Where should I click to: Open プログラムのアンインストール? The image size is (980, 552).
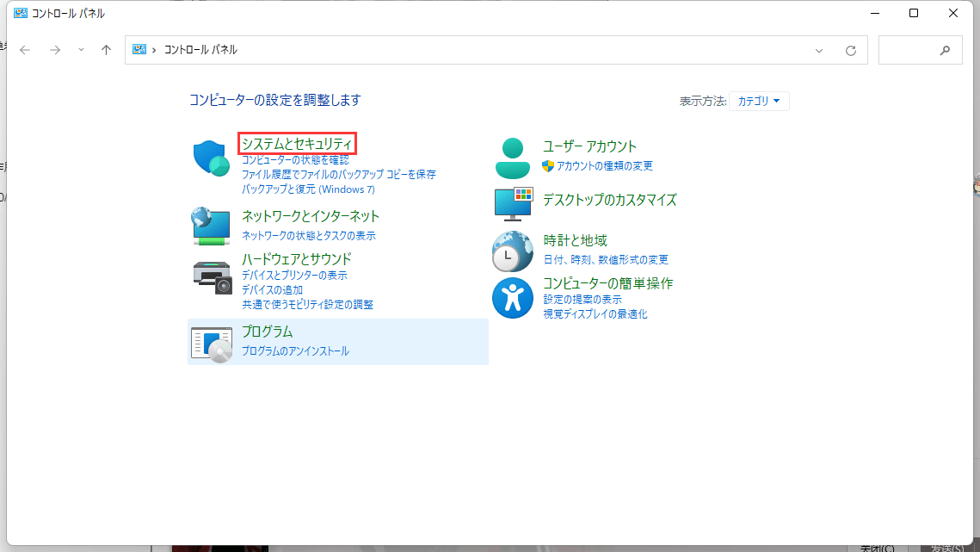(296, 350)
